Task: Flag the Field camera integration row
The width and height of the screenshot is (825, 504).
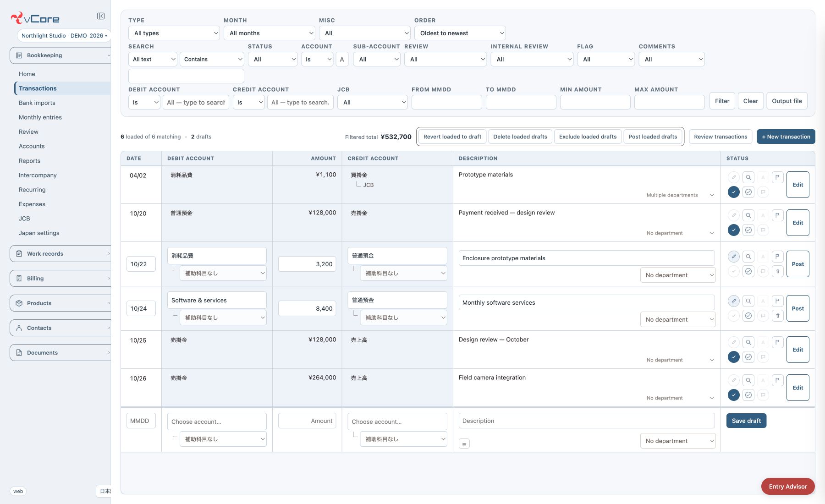Action: click(777, 380)
